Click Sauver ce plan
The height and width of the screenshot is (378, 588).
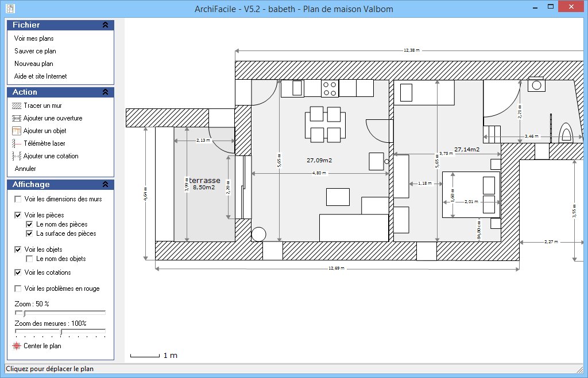click(x=35, y=51)
